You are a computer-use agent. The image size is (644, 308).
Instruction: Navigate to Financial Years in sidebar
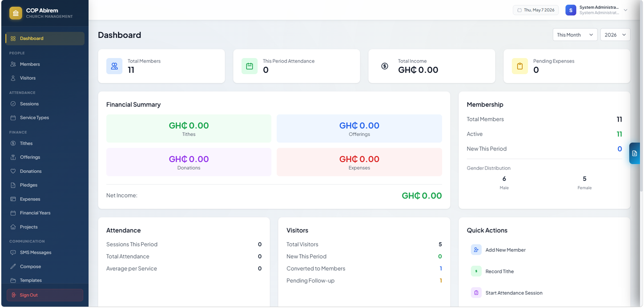pyautogui.click(x=45, y=213)
